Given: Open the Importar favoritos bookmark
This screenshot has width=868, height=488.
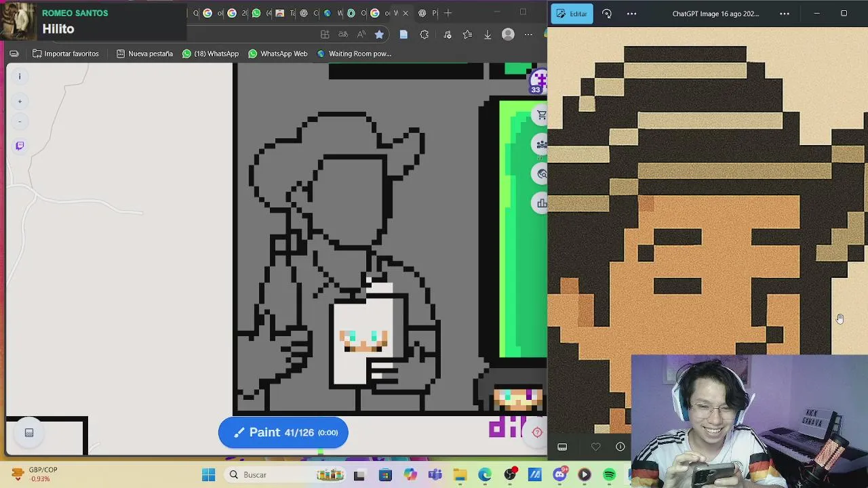Looking at the screenshot, I should tap(65, 54).
